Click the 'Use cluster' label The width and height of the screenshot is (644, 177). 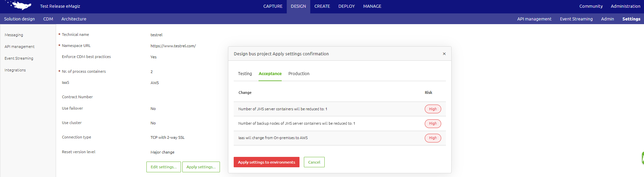(x=72, y=123)
